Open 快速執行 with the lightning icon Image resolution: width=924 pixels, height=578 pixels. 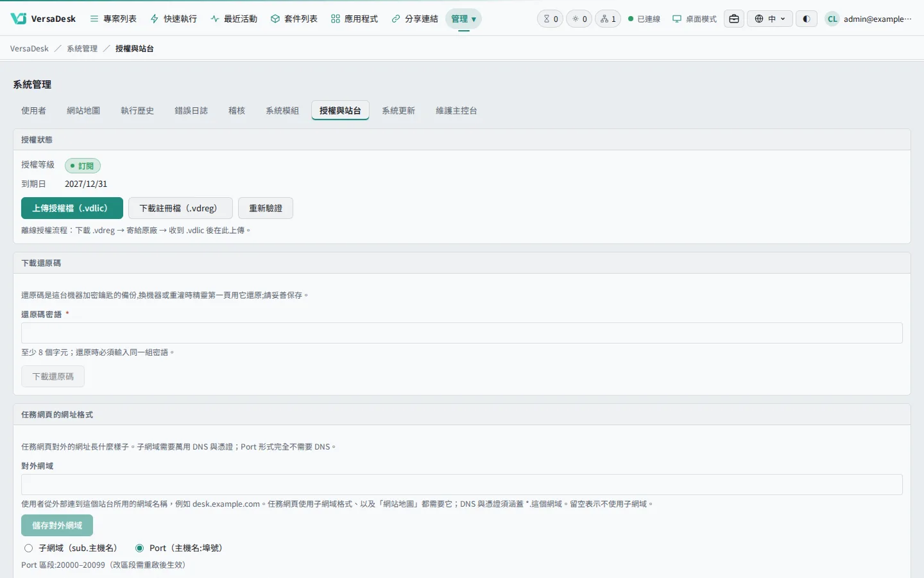coord(173,19)
